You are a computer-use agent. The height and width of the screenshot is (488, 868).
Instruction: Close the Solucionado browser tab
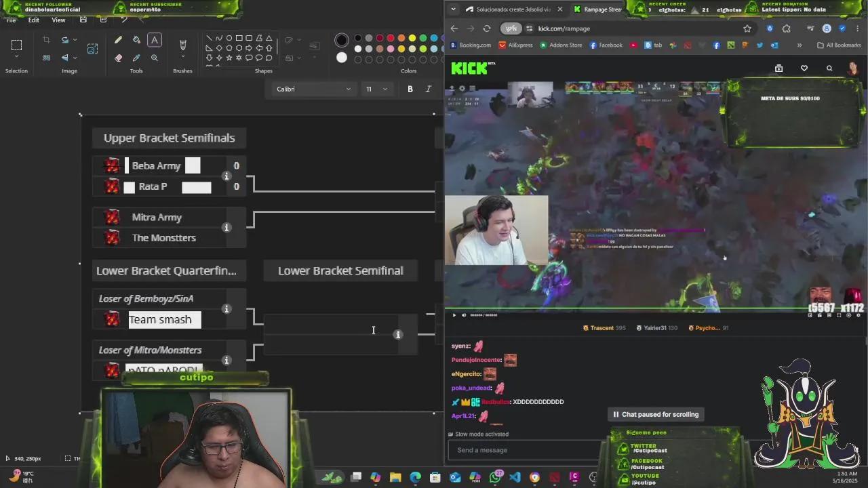pos(559,9)
